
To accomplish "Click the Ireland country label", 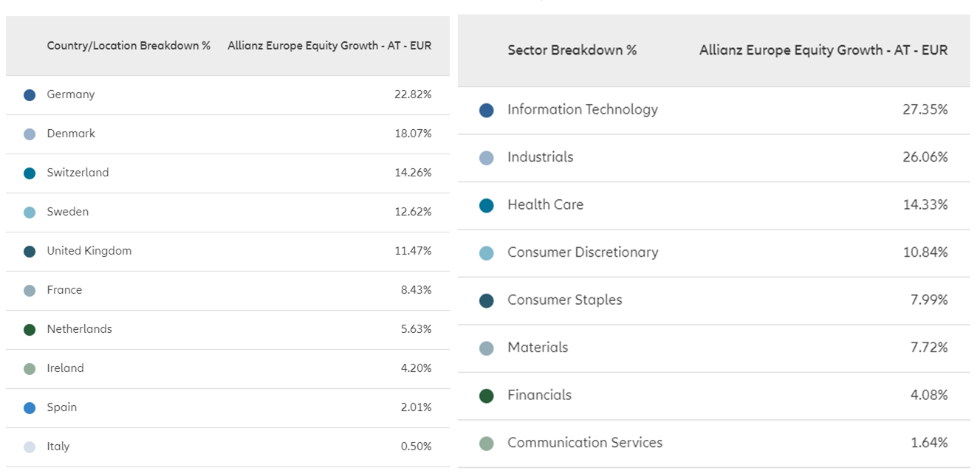I will (65, 368).
